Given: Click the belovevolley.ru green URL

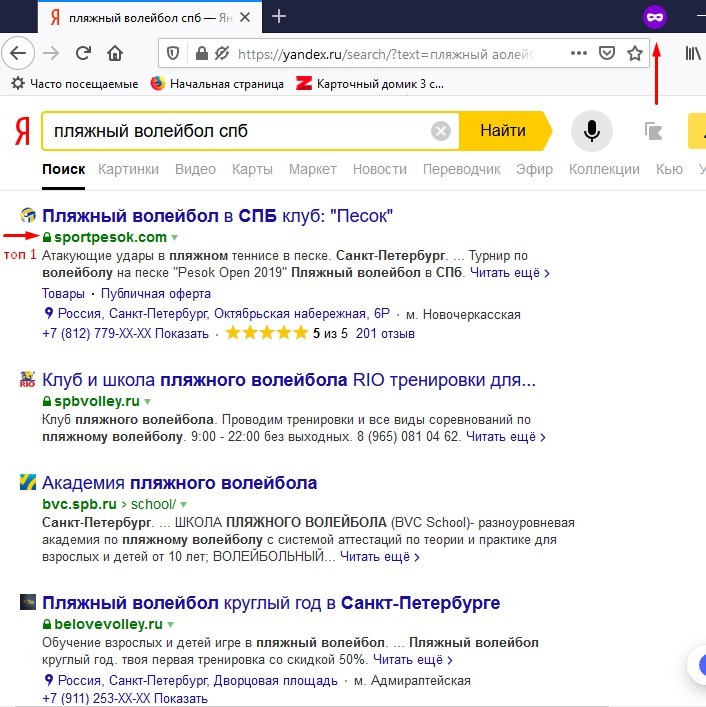Looking at the screenshot, I should (x=108, y=624).
